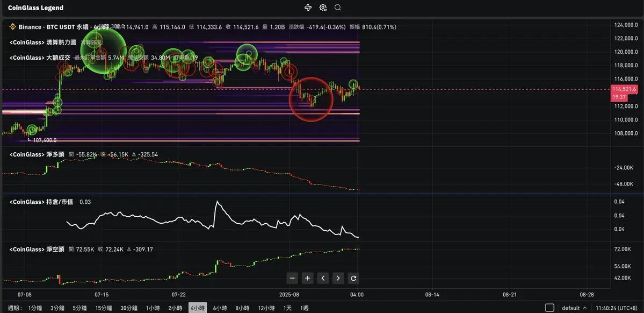Select the 1天 period
The image size is (644, 313).
pyautogui.click(x=288, y=308)
